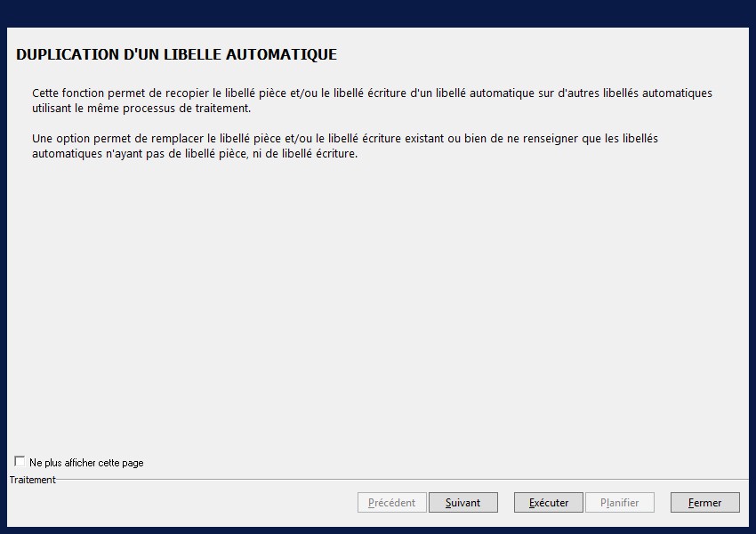The image size is (756, 534).
Task: Click the disabled Planifier button
Action: (x=619, y=503)
